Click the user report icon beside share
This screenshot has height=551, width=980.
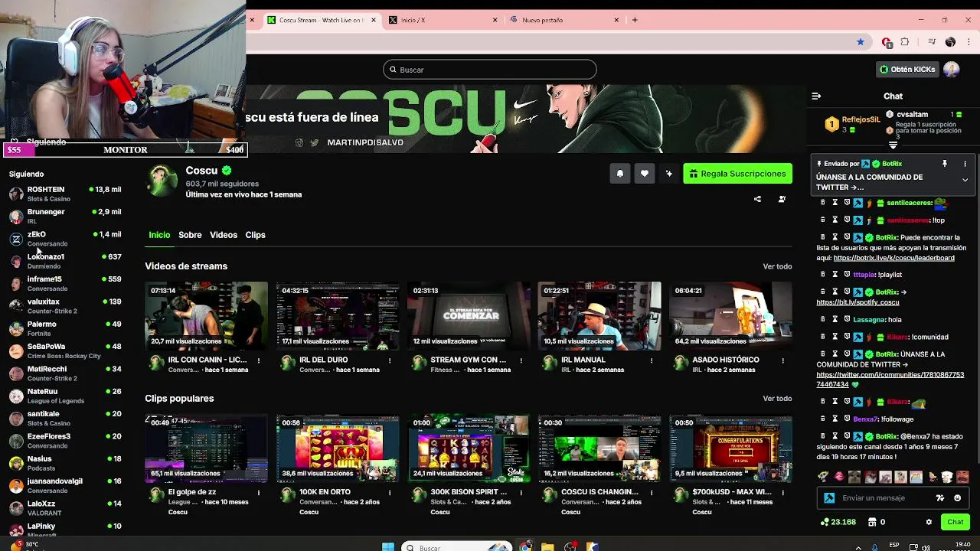click(x=782, y=199)
